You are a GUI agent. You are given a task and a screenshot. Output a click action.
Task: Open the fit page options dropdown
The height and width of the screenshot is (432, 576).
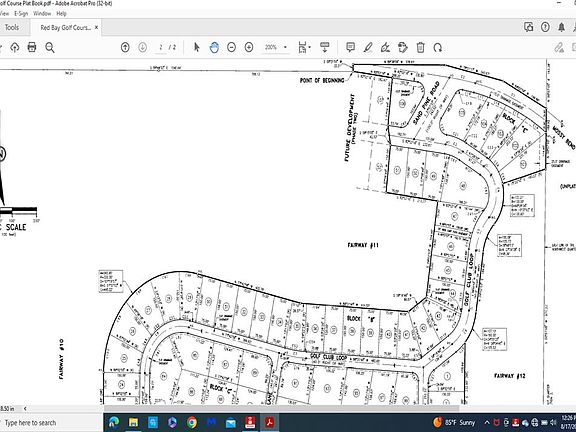(305, 47)
